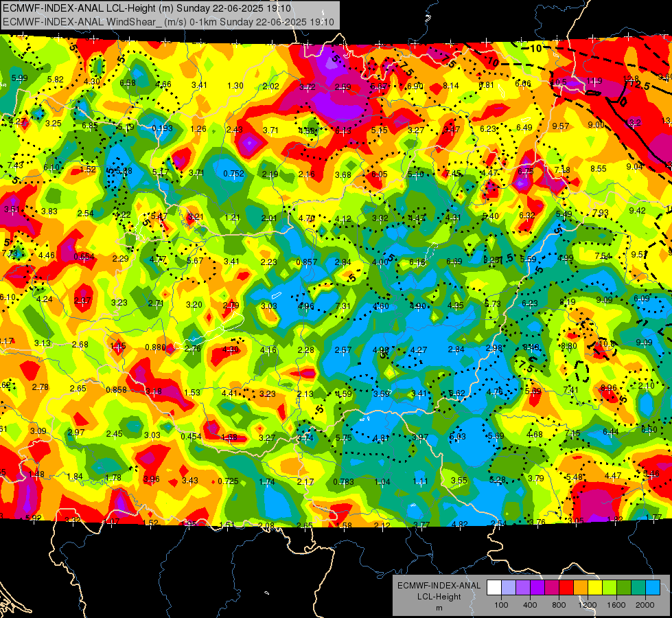Select the grid value 5.03
The height and width of the screenshot is (618, 672).
[x=458, y=436]
